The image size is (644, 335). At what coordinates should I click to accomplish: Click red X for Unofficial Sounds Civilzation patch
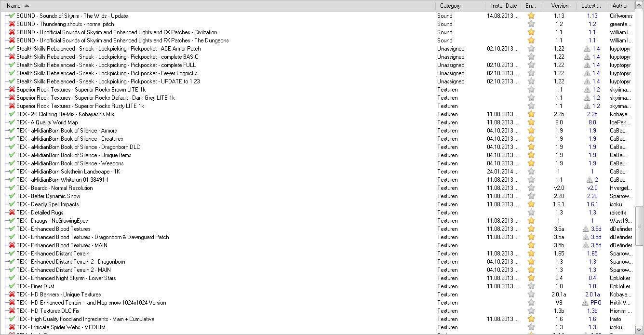[12, 32]
